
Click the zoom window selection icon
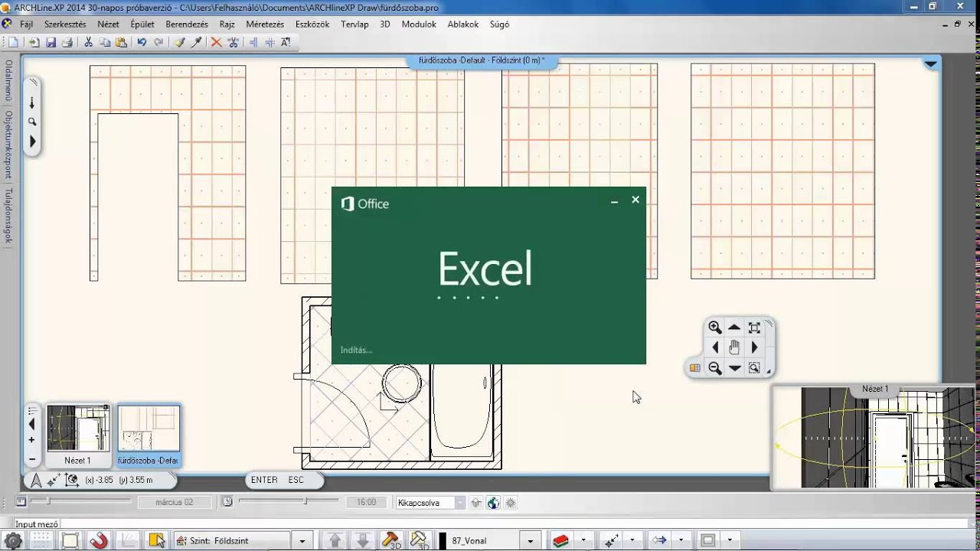[x=754, y=368]
